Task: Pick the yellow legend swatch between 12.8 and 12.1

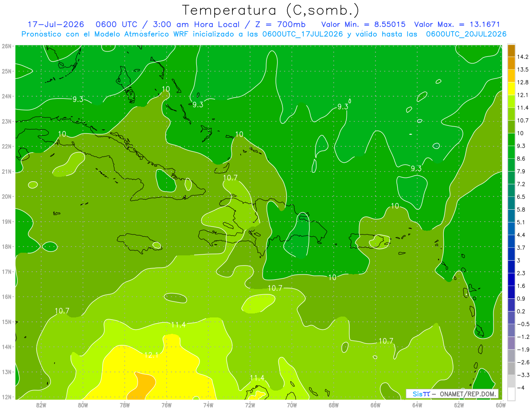Action: click(x=511, y=89)
